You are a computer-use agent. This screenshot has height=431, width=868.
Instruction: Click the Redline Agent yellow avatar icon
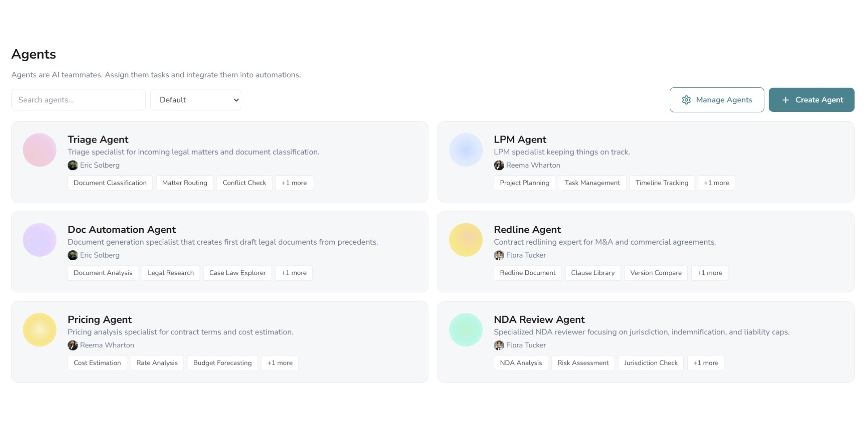click(x=466, y=240)
